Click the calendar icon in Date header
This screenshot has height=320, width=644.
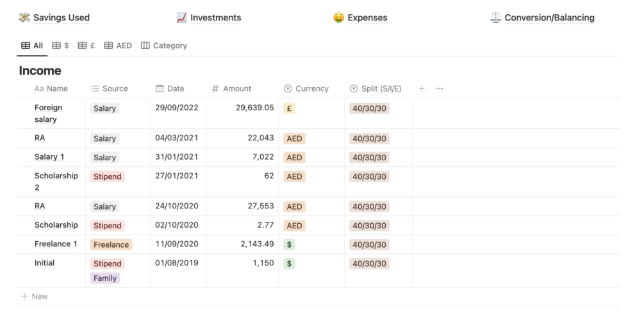point(160,88)
